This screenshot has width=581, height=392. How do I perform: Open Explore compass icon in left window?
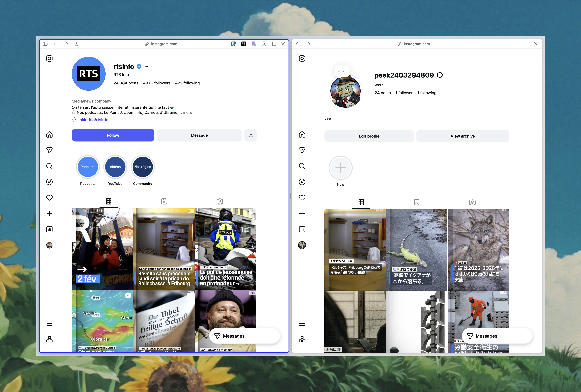tap(50, 182)
